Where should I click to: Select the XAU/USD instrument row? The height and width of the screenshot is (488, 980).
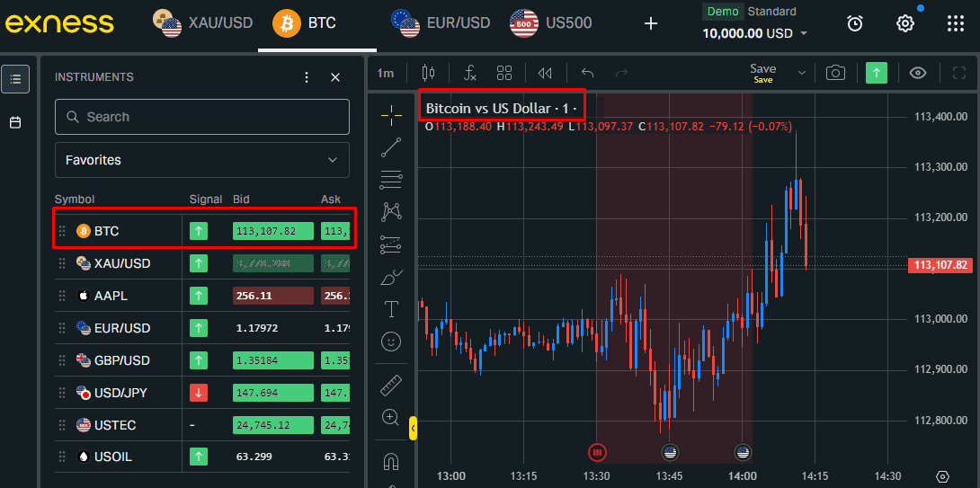(202, 263)
